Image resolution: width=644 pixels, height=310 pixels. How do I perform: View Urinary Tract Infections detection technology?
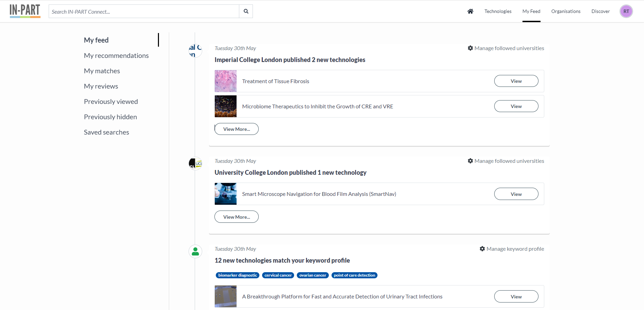pyautogui.click(x=516, y=297)
